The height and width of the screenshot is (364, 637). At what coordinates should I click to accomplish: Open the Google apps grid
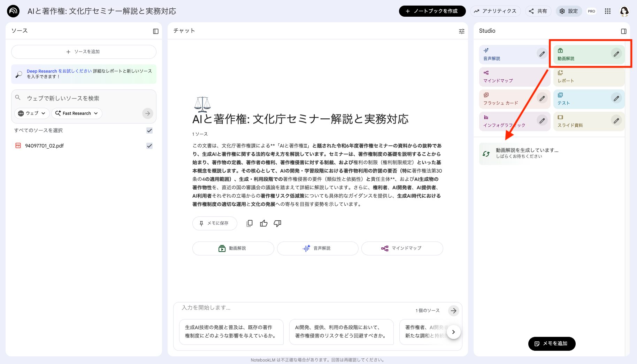(x=607, y=11)
